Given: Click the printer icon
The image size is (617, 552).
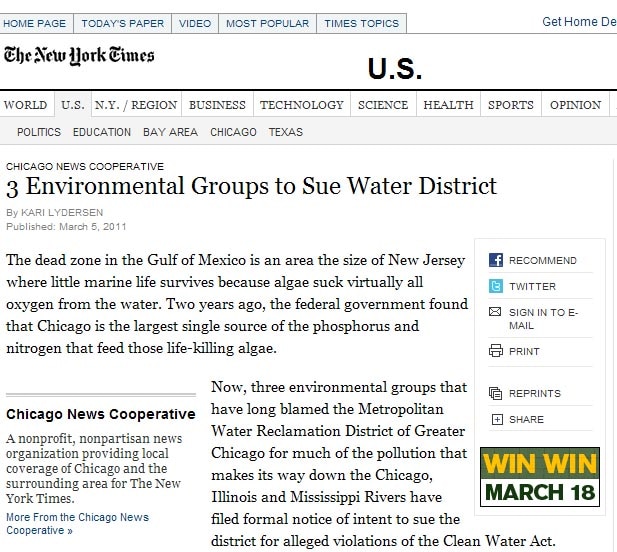Looking at the screenshot, I should pyautogui.click(x=495, y=350).
